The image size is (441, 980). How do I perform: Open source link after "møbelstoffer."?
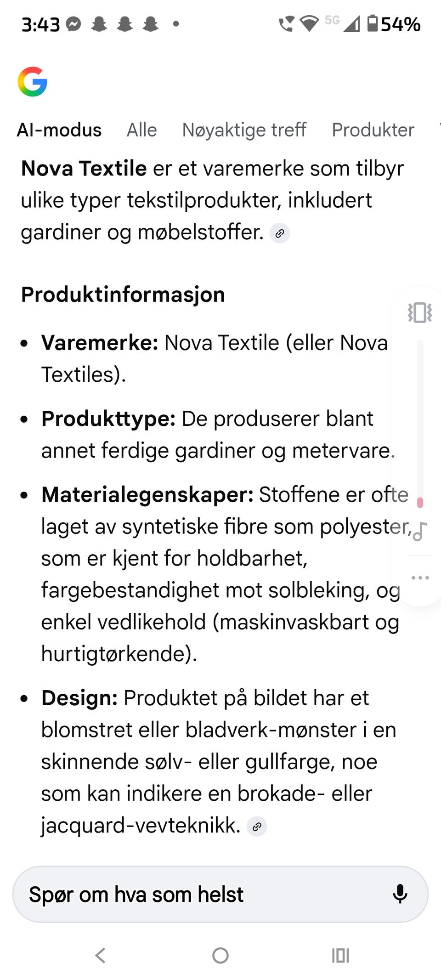280,233
